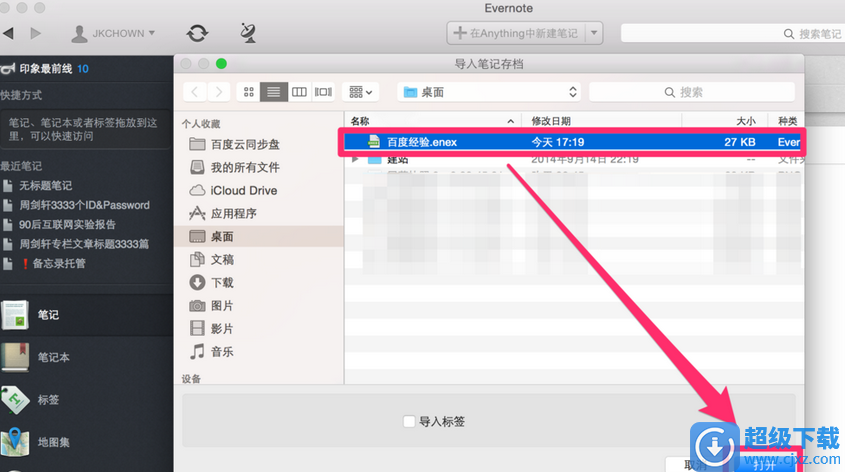Sort files by 大小 column
This screenshot has height=472, width=845.
click(x=725, y=121)
